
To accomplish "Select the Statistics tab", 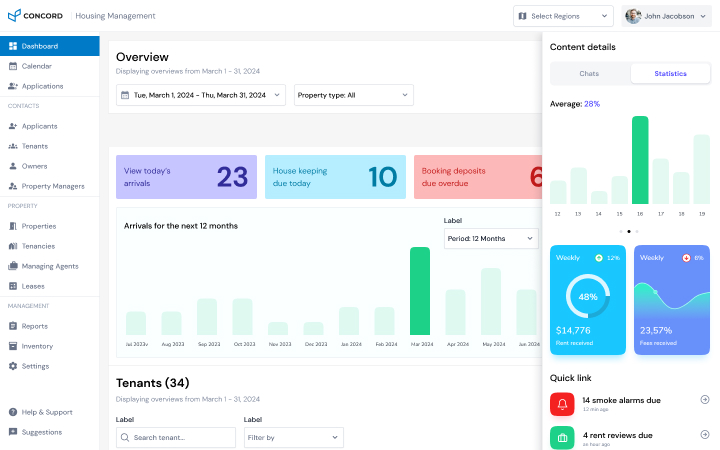I will (670, 74).
